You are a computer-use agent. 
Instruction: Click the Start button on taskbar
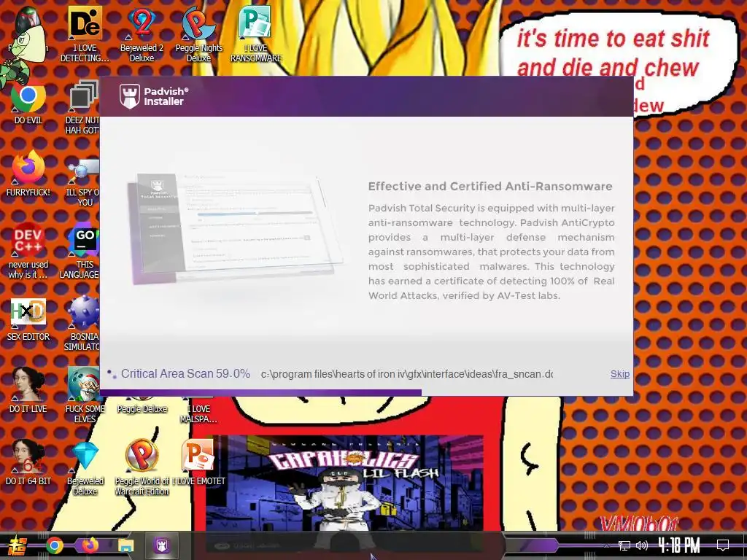(17, 545)
